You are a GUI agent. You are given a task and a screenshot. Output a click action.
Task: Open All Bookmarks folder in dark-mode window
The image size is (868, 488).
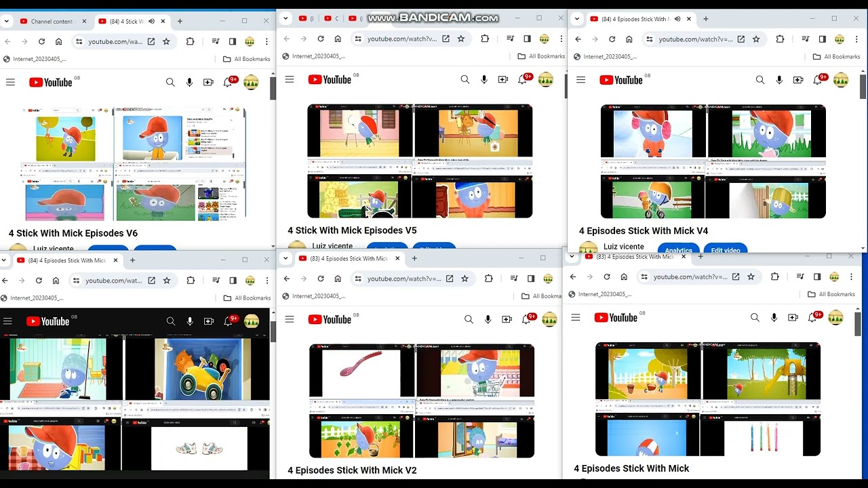click(248, 298)
